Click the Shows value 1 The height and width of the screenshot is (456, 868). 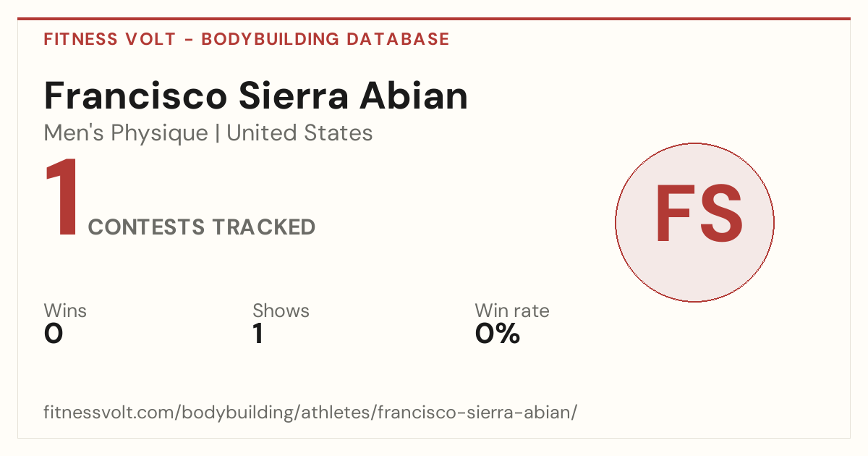coord(258,334)
